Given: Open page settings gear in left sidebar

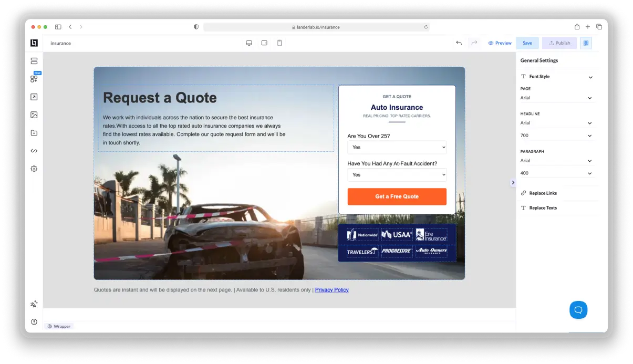Looking at the screenshot, I should 34,169.
